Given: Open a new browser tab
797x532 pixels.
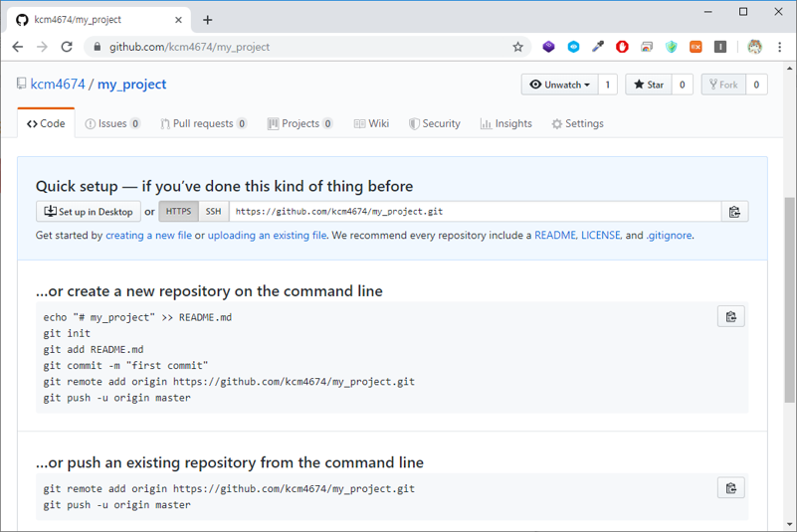Looking at the screenshot, I should 207,20.
